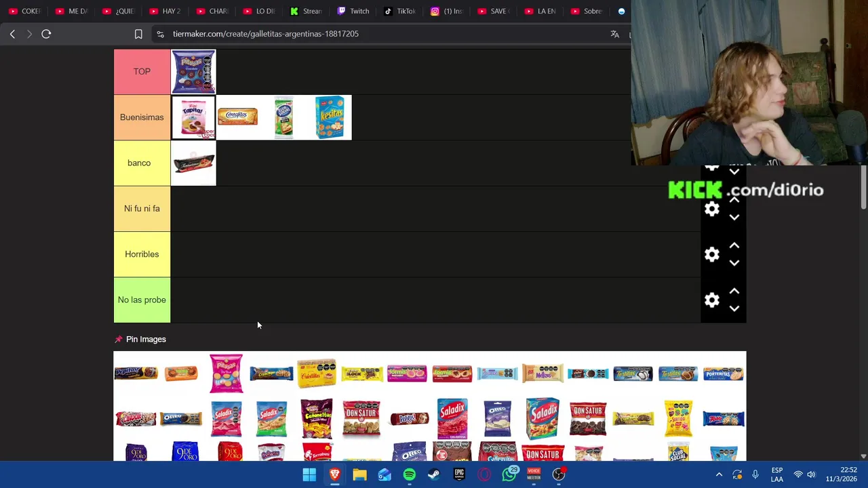Switch to the Twitch tab

pyautogui.click(x=353, y=11)
